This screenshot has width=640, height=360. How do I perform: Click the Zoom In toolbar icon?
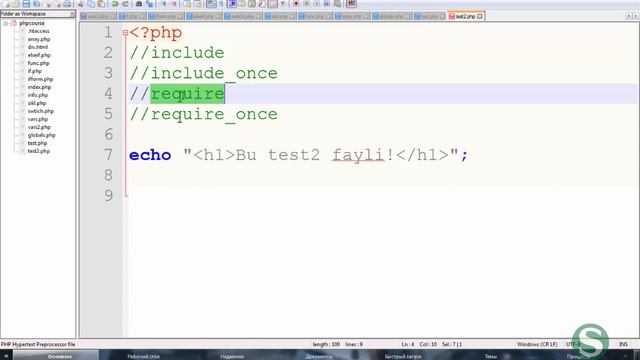click(164, 4)
